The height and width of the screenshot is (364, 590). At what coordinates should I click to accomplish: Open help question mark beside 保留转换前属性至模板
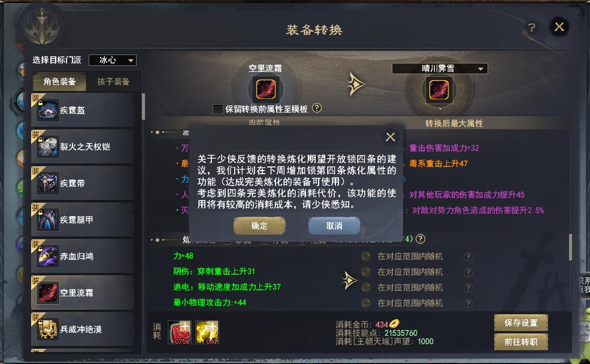click(x=317, y=108)
